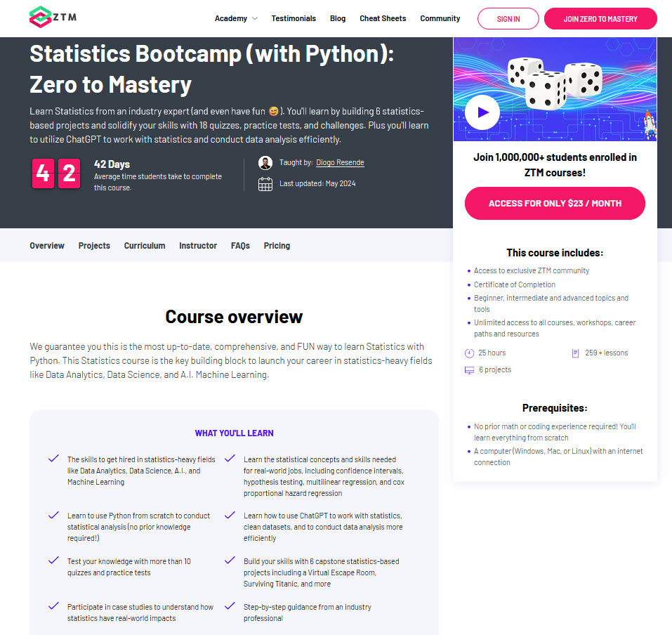
Task: Click the ZTM logo
Action: [53, 17]
